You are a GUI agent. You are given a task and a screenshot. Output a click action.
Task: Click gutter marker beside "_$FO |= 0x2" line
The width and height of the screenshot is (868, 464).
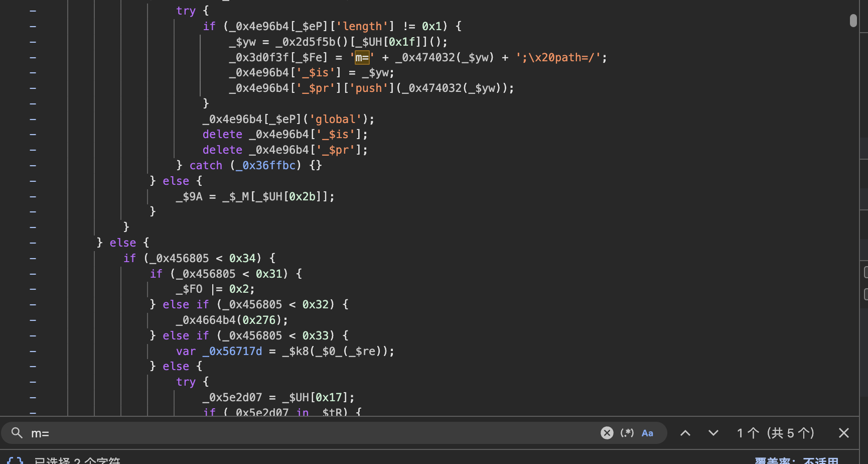(33, 289)
